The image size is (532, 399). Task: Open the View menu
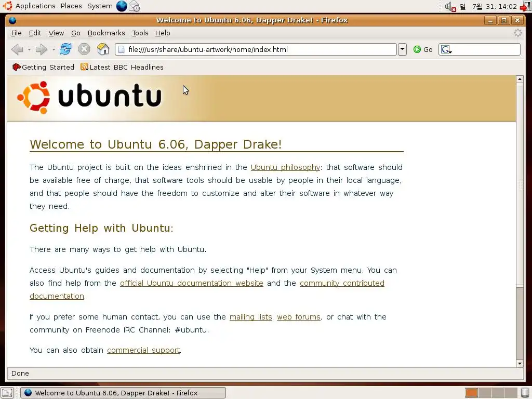56,33
